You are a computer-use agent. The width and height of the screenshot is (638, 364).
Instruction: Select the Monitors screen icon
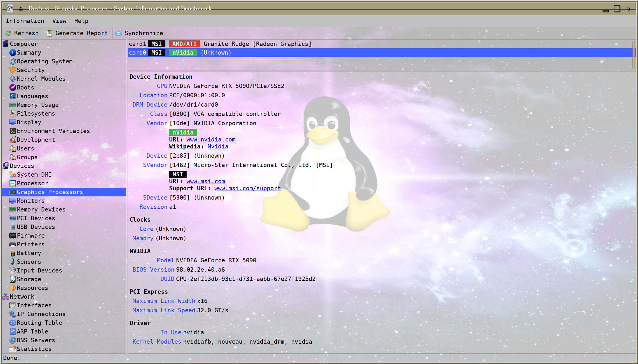[x=13, y=201]
